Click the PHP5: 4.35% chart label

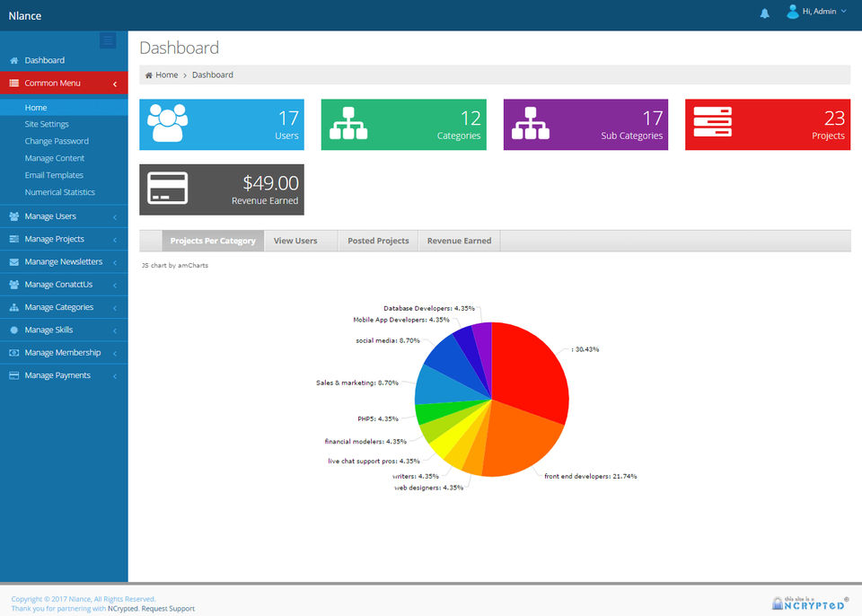point(378,419)
